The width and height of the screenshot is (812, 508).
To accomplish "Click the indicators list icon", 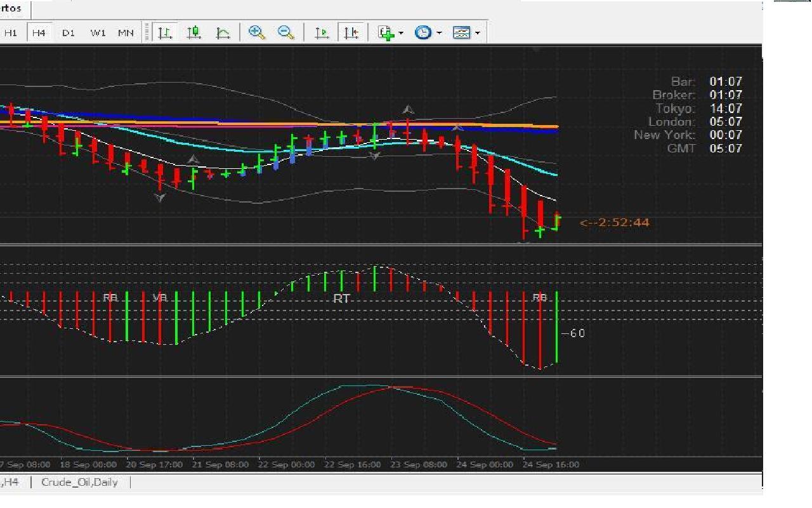I will 386,33.
